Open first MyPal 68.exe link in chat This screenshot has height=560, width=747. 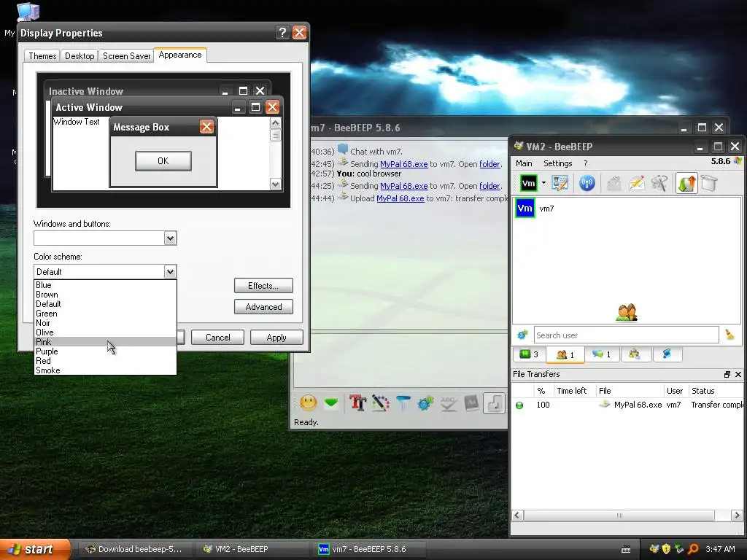404,164
